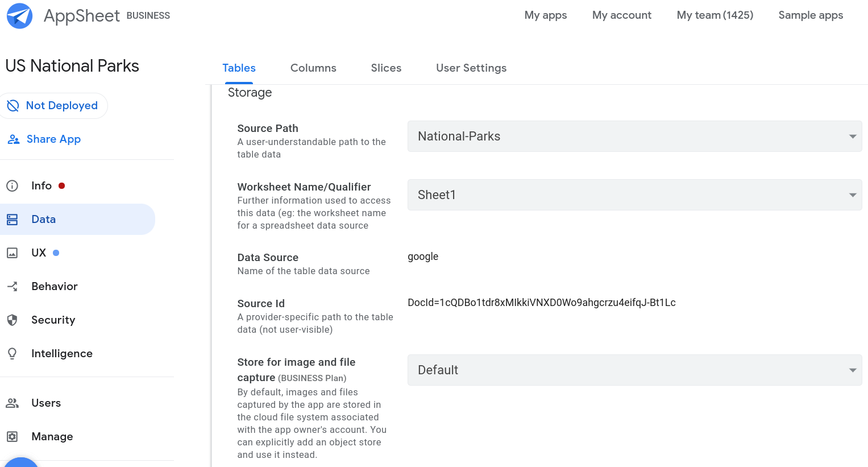The image size is (868, 467).
Task: Switch to the User Settings tab
Action: click(x=471, y=68)
